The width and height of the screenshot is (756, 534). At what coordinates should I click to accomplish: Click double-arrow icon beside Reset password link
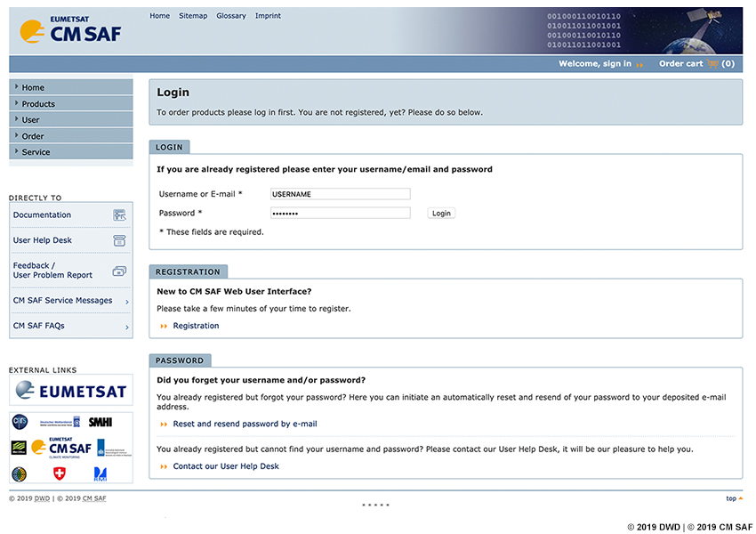click(164, 425)
